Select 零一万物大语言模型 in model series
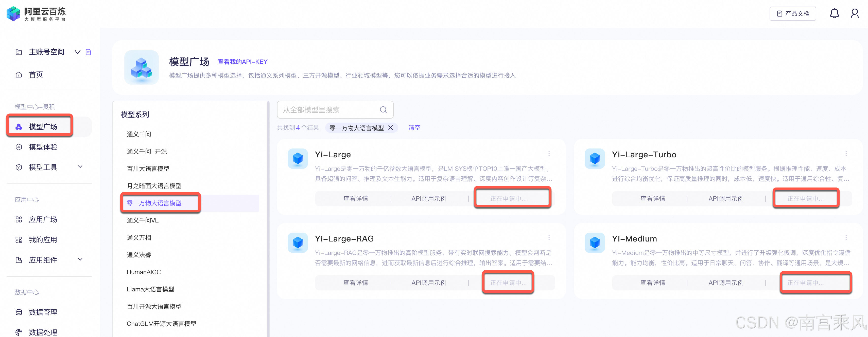This screenshot has width=868, height=337. pos(154,203)
